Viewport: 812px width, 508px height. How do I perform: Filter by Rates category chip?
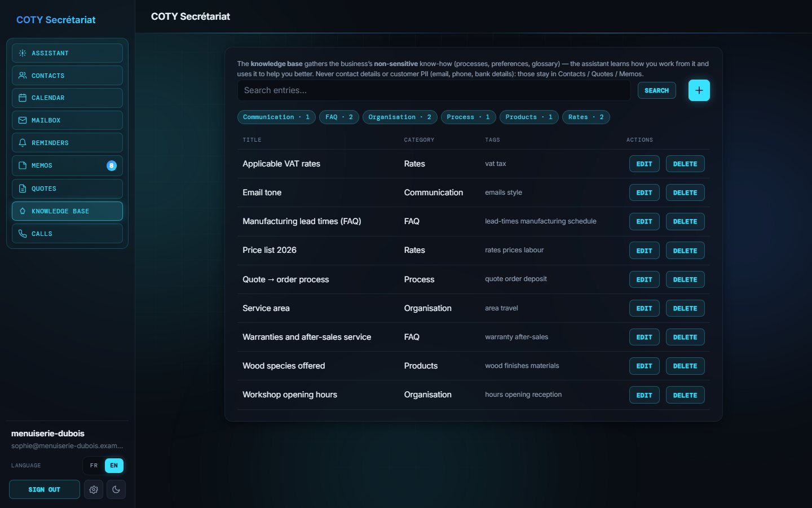tap(586, 117)
